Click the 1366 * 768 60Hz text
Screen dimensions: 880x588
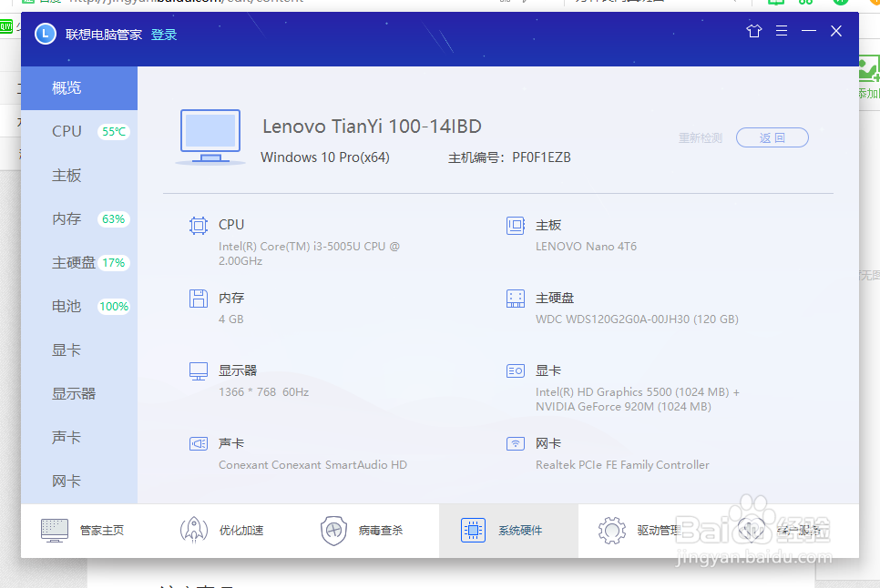(264, 392)
